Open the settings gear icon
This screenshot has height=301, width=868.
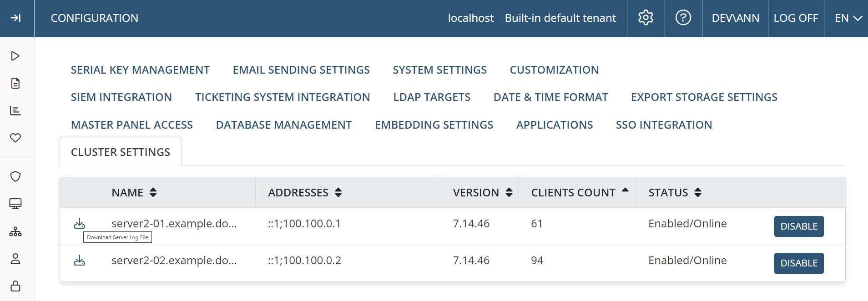[646, 18]
